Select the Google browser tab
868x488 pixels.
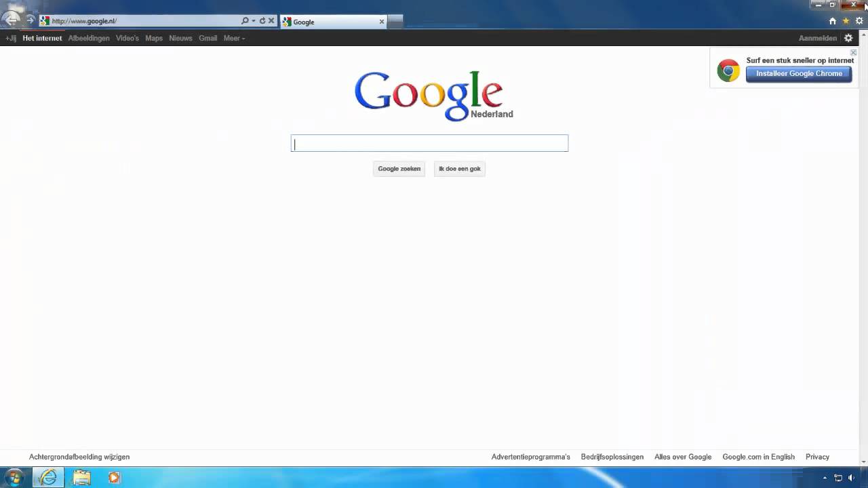coord(332,22)
